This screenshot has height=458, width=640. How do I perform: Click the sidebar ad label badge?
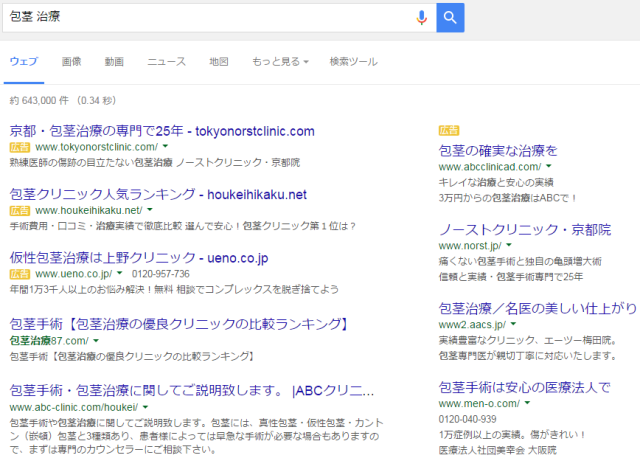tap(449, 130)
